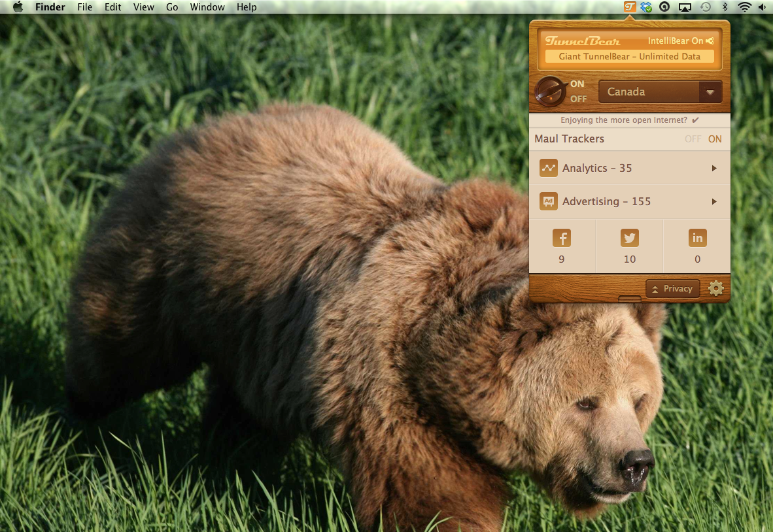Open the Canada country dropdown
This screenshot has width=773, height=532.
pyautogui.click(x=660, y=92)
